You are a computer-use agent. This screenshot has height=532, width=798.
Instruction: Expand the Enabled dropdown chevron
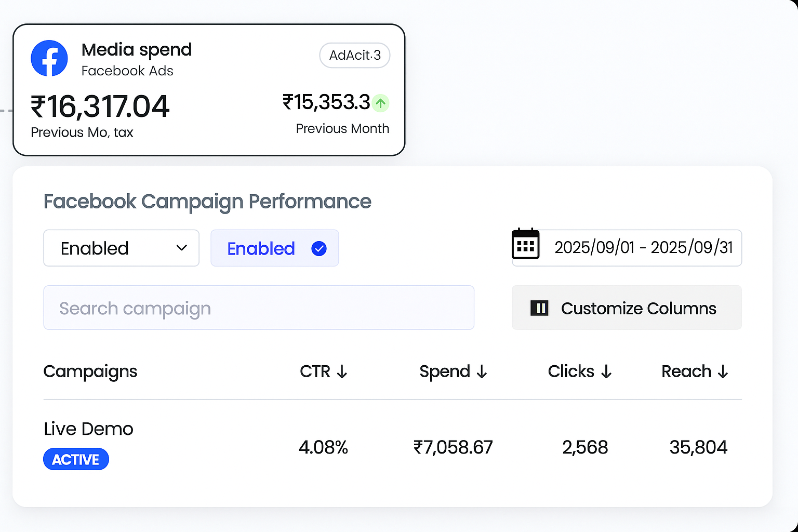click(181, 248)
